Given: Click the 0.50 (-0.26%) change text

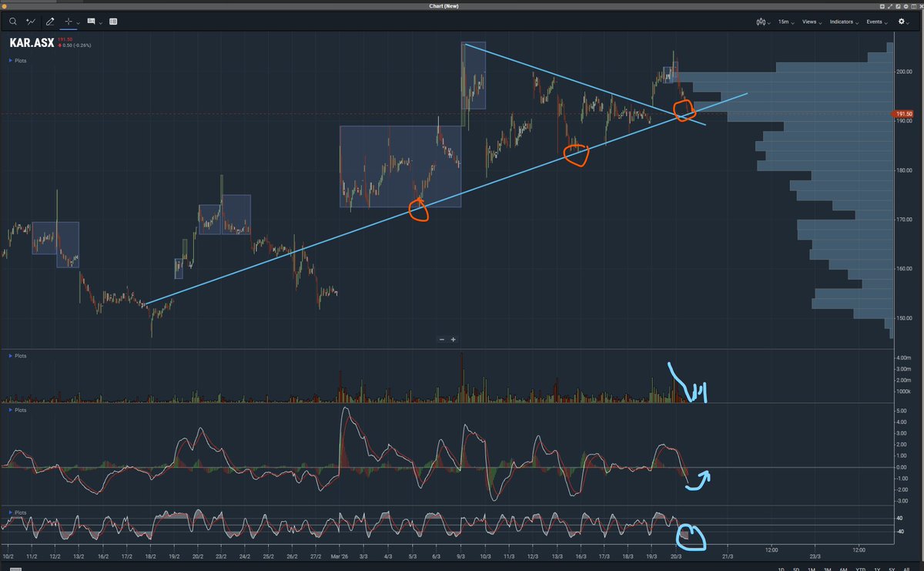Looking at the screenshot, I should point(78,45).
